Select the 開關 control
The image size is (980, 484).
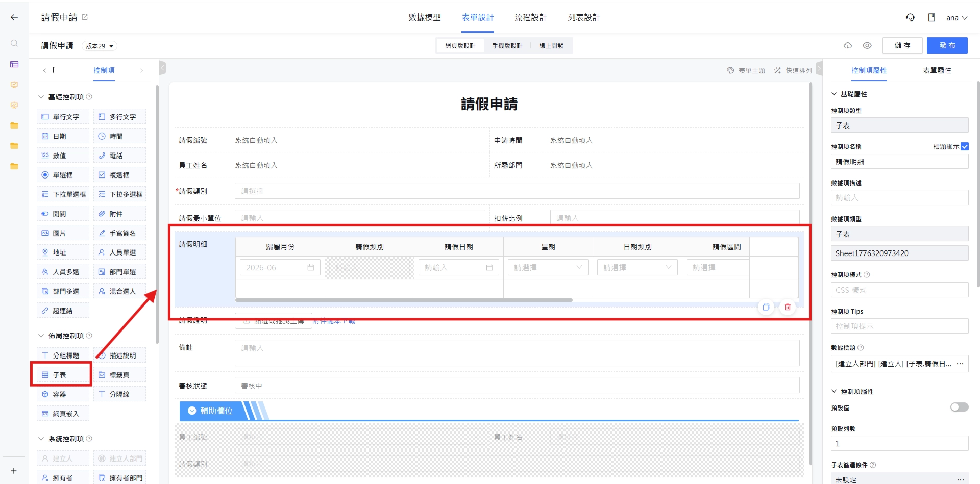point(63,214)
